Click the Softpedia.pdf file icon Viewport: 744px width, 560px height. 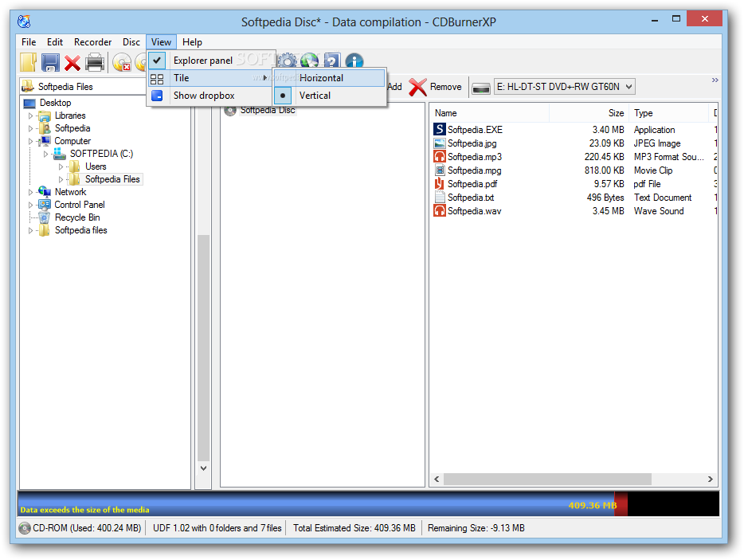(440, 184)
